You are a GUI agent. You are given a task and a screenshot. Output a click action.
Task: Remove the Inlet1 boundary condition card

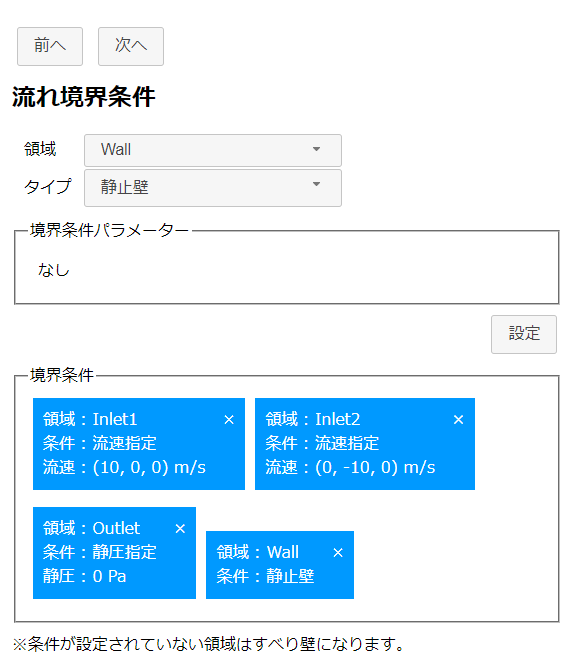(229, 419)
